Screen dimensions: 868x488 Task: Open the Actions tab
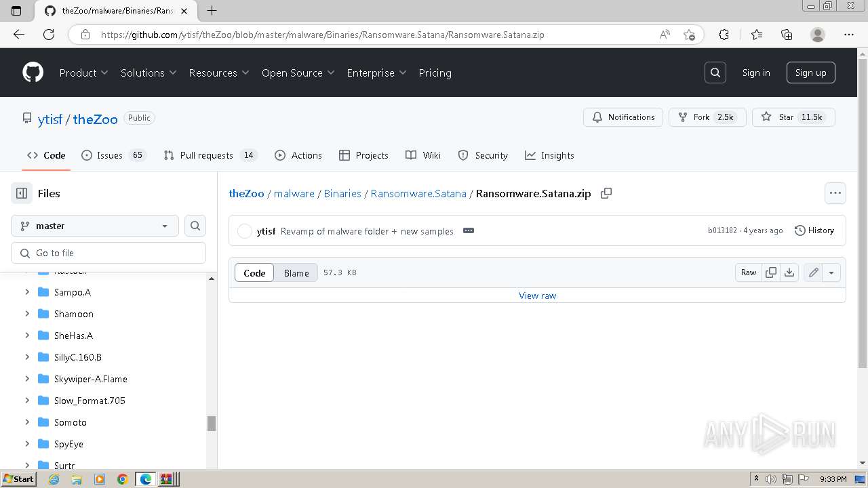coord(298,155)
